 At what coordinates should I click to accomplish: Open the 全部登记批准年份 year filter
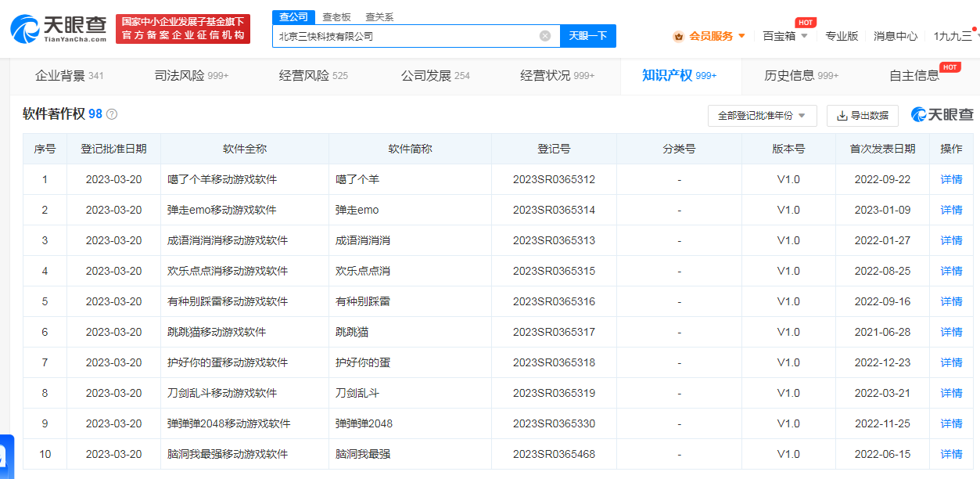[763, 116]
